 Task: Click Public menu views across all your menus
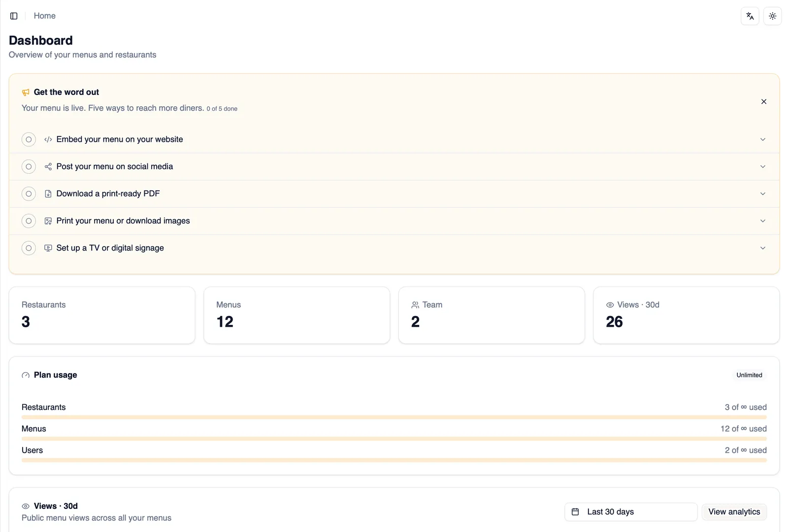click(97, 518)
